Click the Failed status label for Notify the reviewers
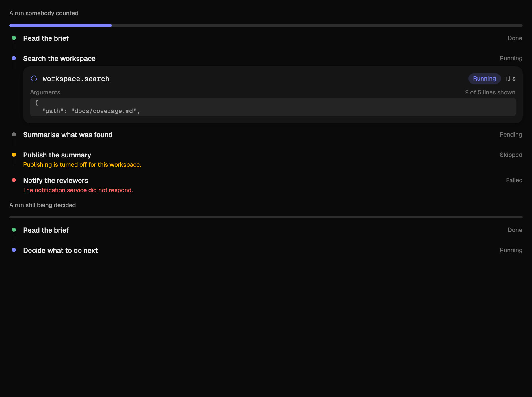This screenshot has width=532, height=397. click(x=514, y=180)
